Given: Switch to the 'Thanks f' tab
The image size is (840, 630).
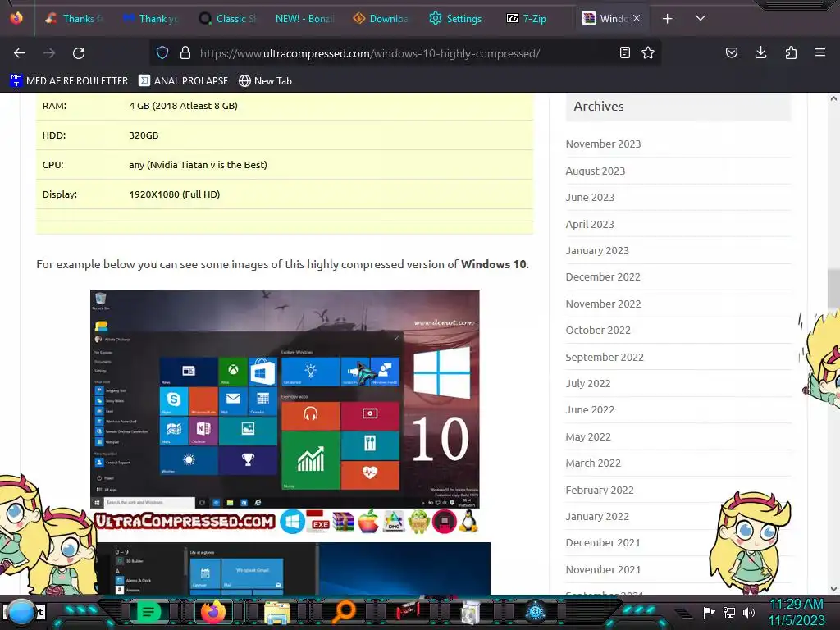Looking at the screenshot, I should [73, 19].
